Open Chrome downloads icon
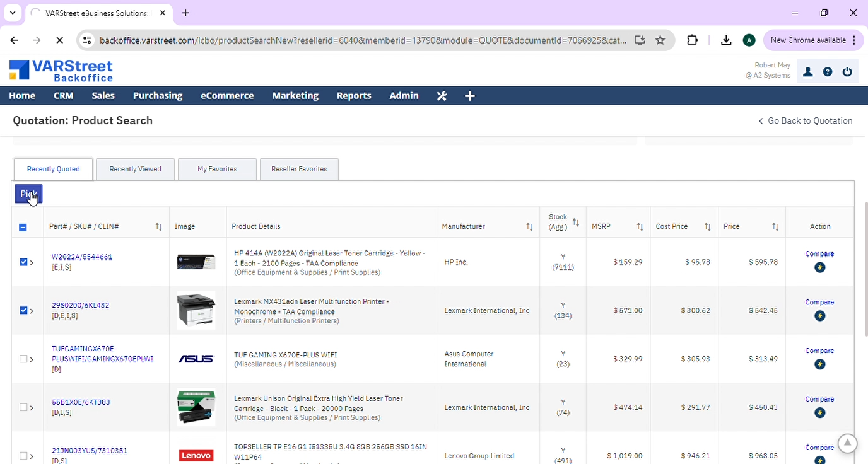 [x=726, y=40]
